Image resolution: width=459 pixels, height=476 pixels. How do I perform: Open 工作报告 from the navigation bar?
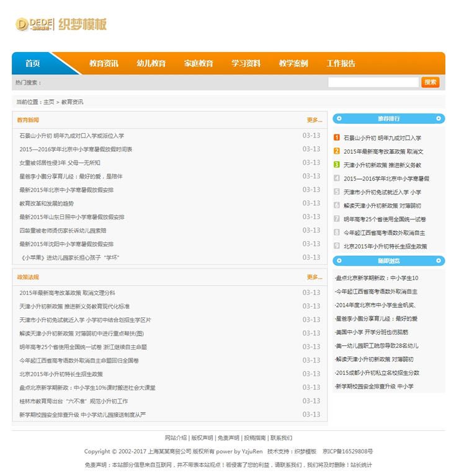click(341, 63)
